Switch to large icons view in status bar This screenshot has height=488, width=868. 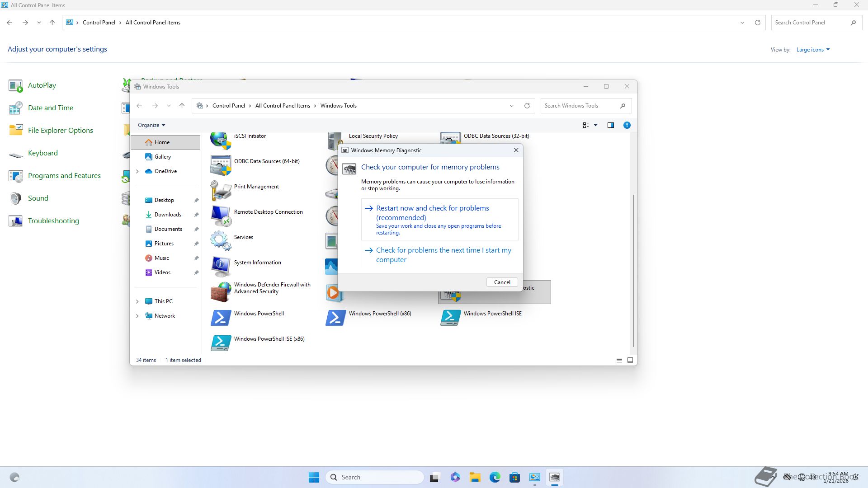click(630, 360)
